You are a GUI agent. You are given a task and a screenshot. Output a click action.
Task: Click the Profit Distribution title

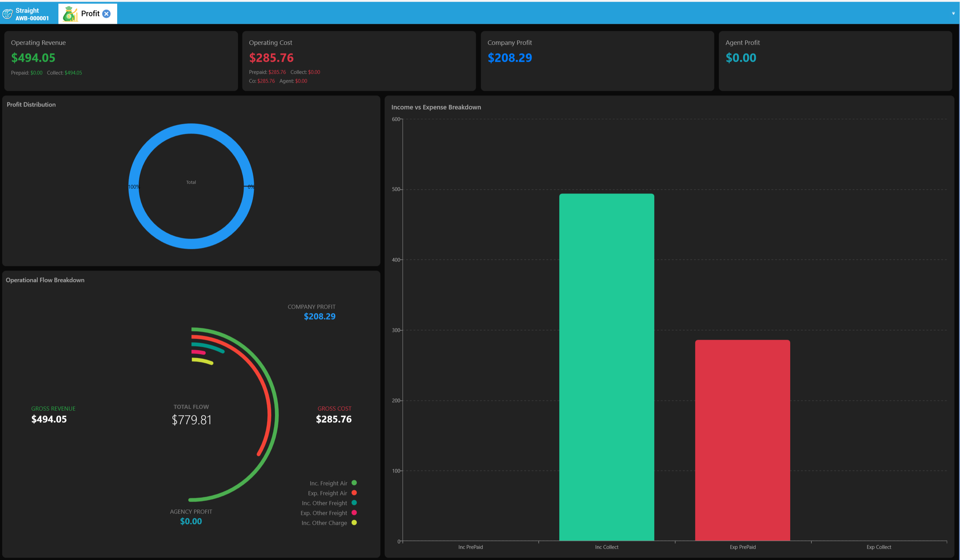tap(31, 104)
